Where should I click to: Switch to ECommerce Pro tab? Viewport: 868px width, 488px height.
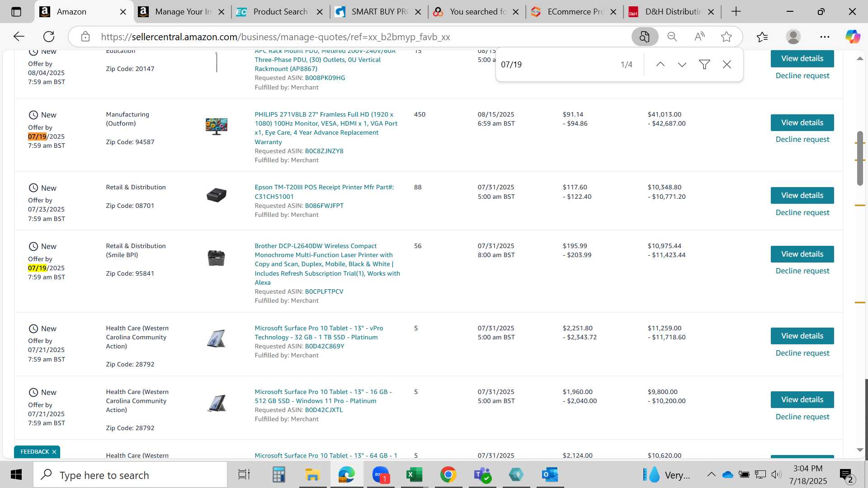[575, 12]
